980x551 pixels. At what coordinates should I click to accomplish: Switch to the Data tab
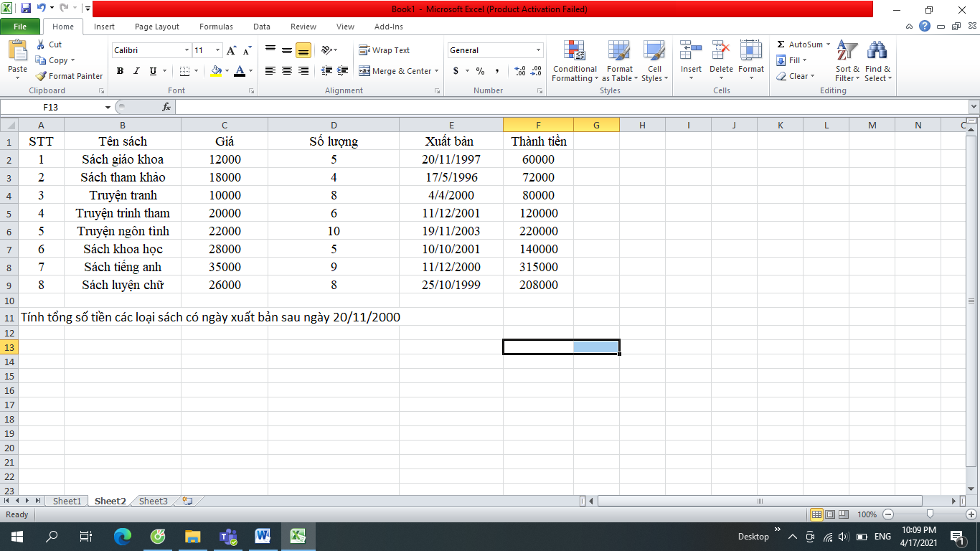pos(262,27)
